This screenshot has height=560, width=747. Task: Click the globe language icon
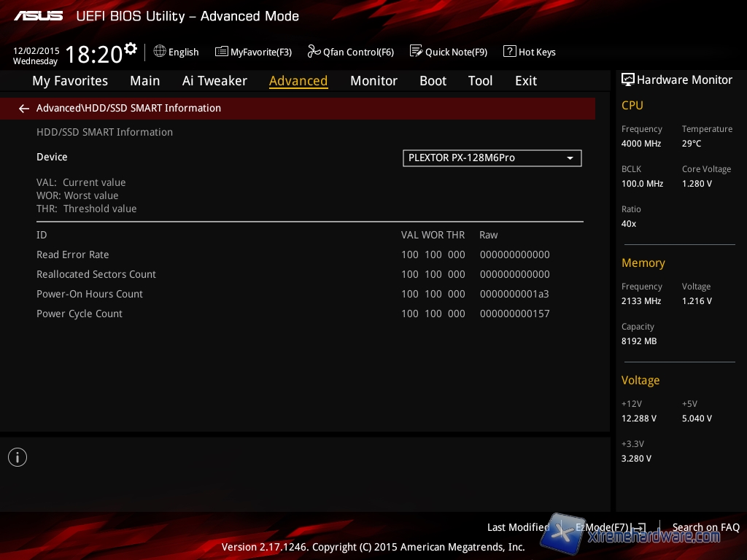(160, 52)
